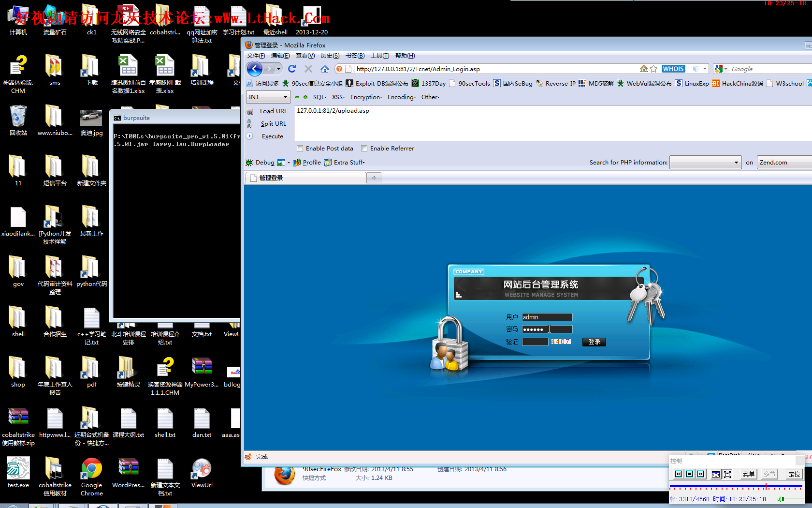Fast forward in the control panel
Screen dimensions: 812x508
click(x=700, y=474)
